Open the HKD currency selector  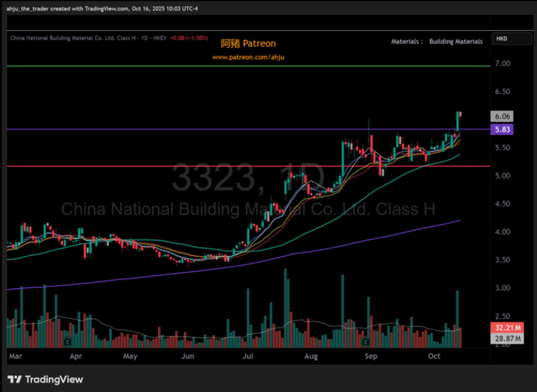(x=511, y=39)
